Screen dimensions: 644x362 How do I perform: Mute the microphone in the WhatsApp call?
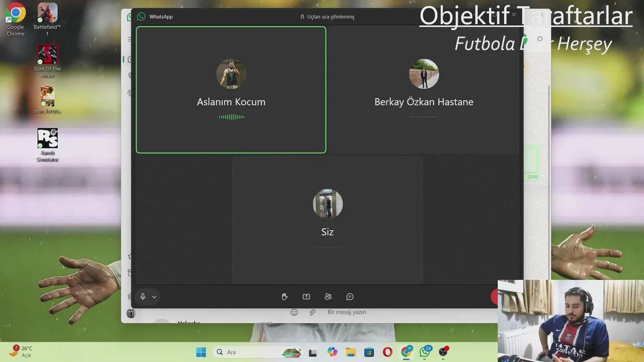pos(143,297)
